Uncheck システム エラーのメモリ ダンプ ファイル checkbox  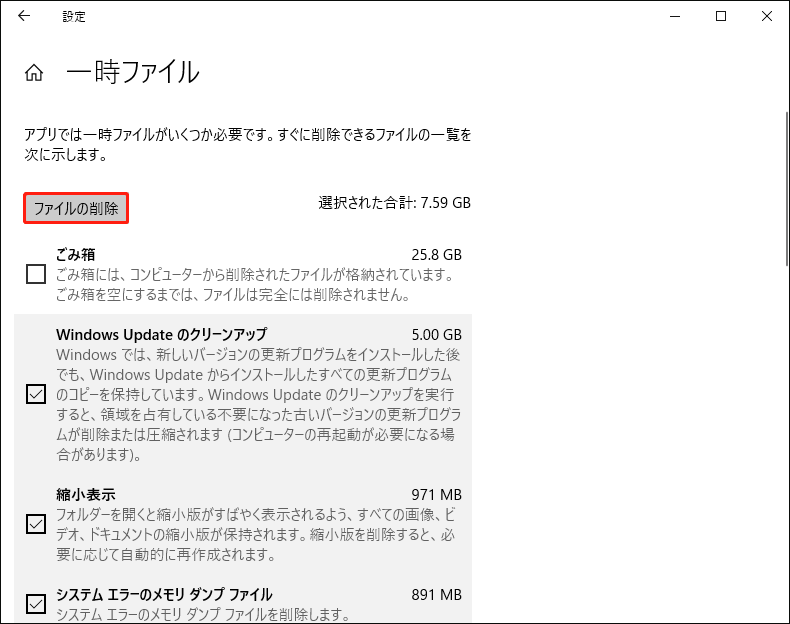pos(36,604)
